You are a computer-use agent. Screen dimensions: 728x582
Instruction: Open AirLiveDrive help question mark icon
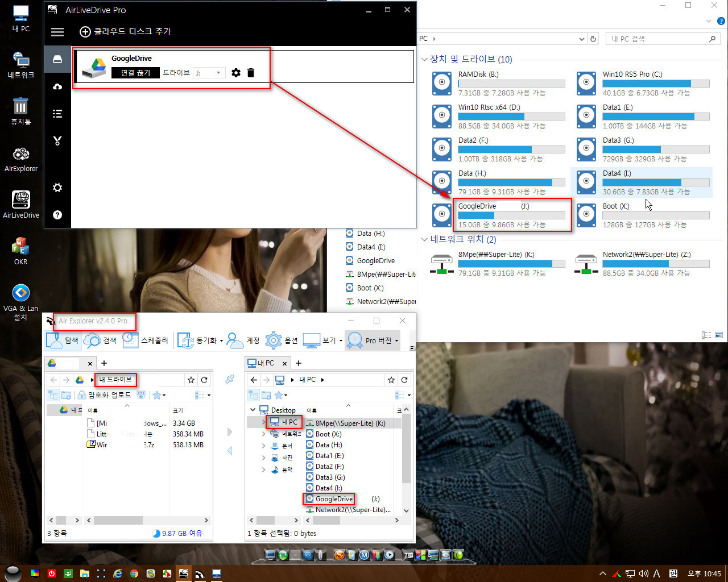(x=57, y=215)
